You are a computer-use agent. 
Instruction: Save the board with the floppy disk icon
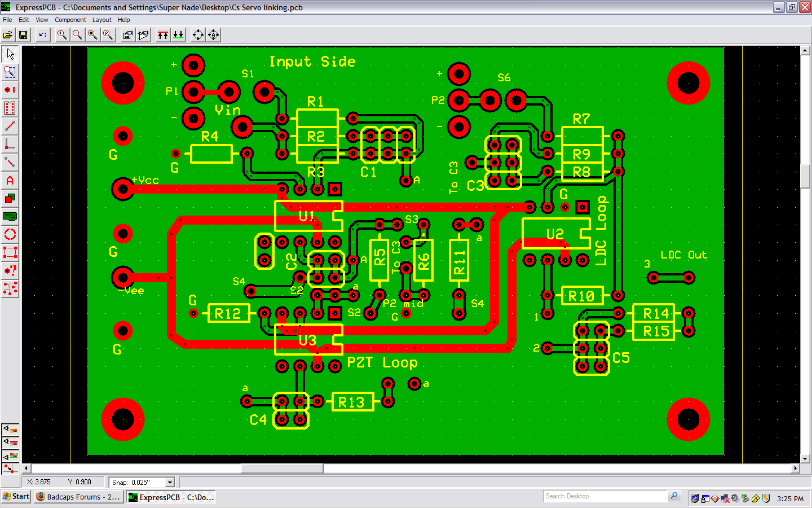pyautogui.click(x=23, y=35)
